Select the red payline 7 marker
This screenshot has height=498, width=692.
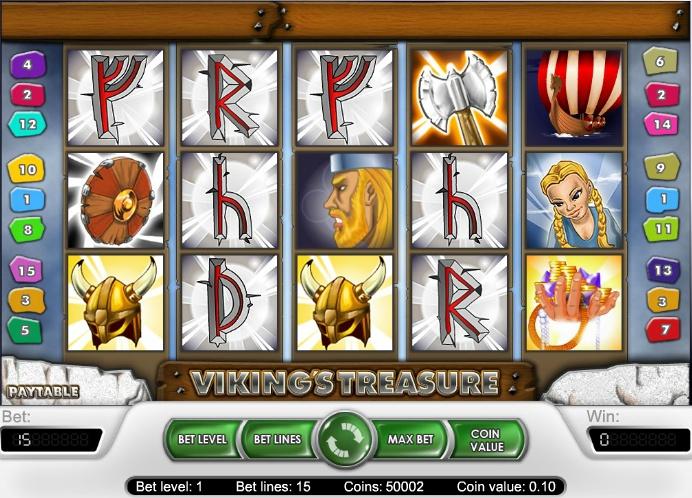(x=663, y=330)
